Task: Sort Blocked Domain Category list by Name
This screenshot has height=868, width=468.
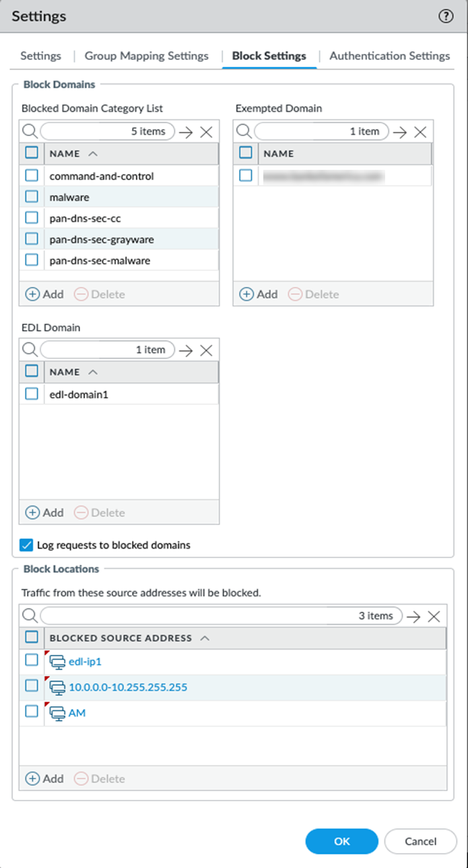Action: point(65,154)
